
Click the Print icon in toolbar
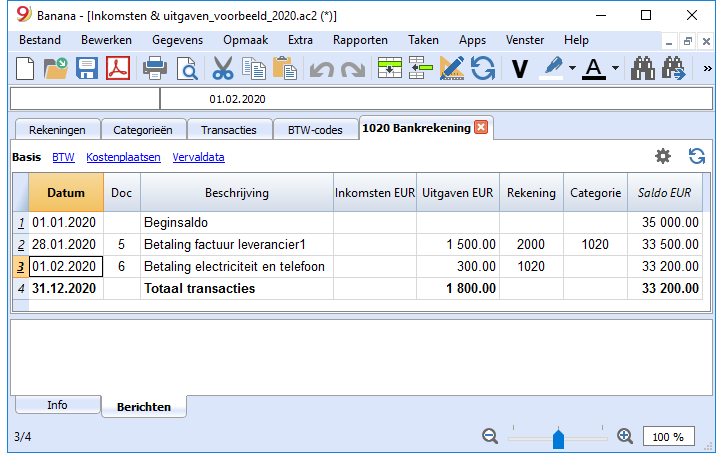tap(155, 69)
